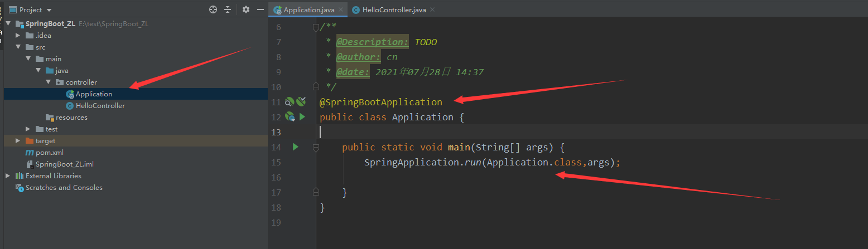Select SpringBoot_ZL.iml in the tree
The height and width of the screenshot is (249, 868).
coord(136,164)
